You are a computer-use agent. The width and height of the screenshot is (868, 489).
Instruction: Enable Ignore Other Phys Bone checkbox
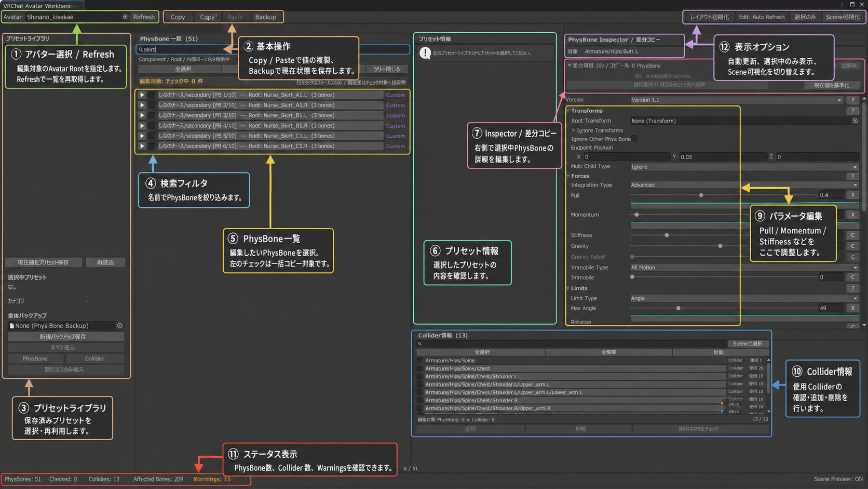coord(634,139)
